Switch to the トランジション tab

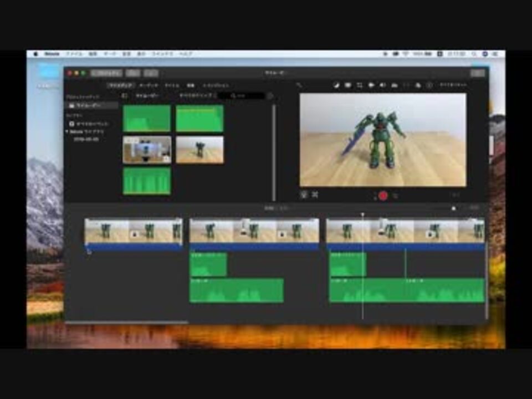tap(216, 85)
